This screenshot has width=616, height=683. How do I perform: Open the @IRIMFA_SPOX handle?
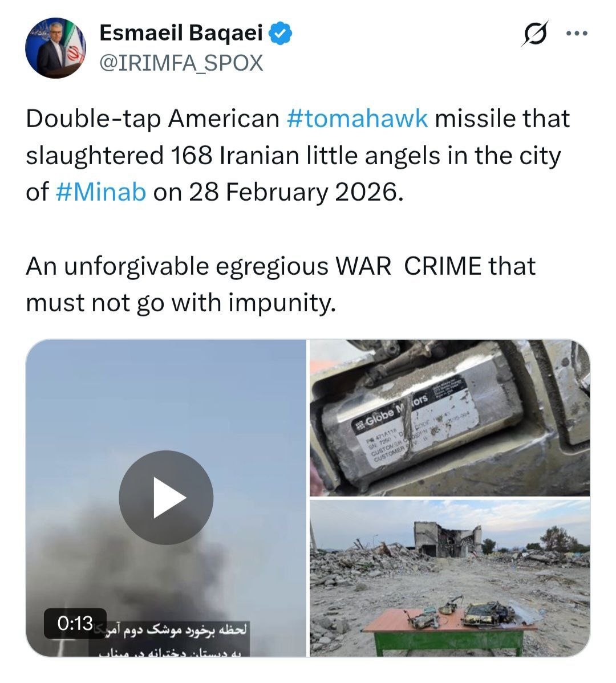181,63
